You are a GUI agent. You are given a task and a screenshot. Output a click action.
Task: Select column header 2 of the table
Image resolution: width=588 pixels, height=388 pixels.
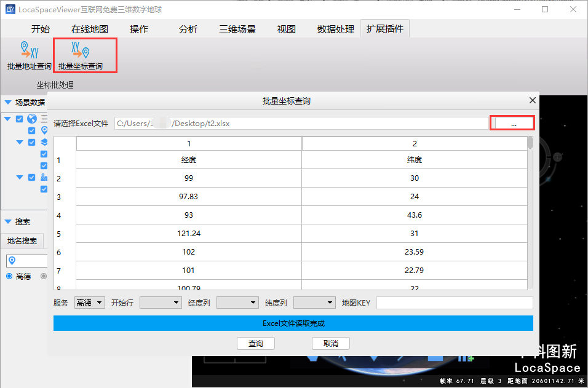point(415,144)
